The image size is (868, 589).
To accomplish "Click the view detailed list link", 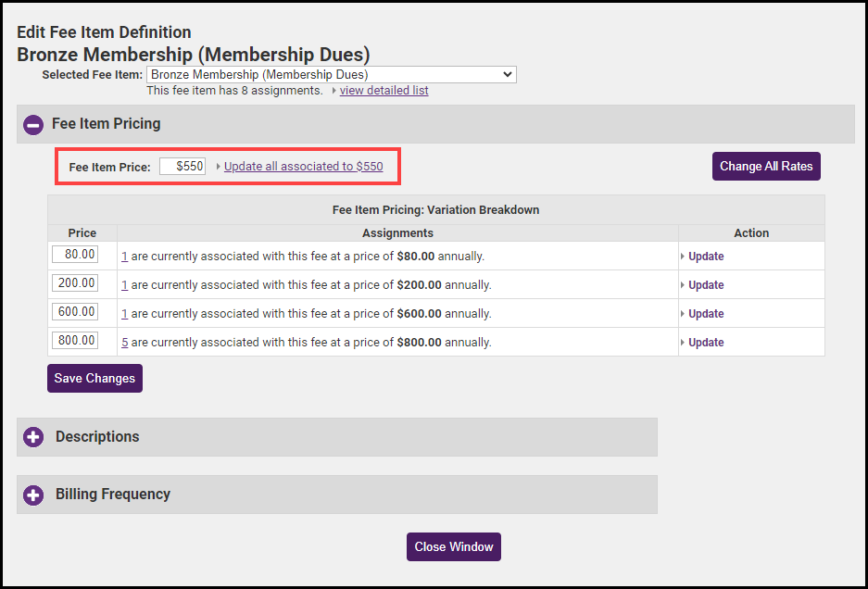I will click(x=384, y=91).
